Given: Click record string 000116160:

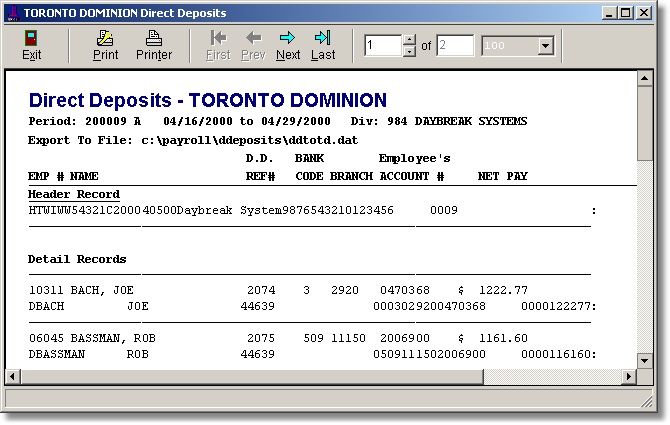Looking at the screenshot, I should tap(558, 354).
